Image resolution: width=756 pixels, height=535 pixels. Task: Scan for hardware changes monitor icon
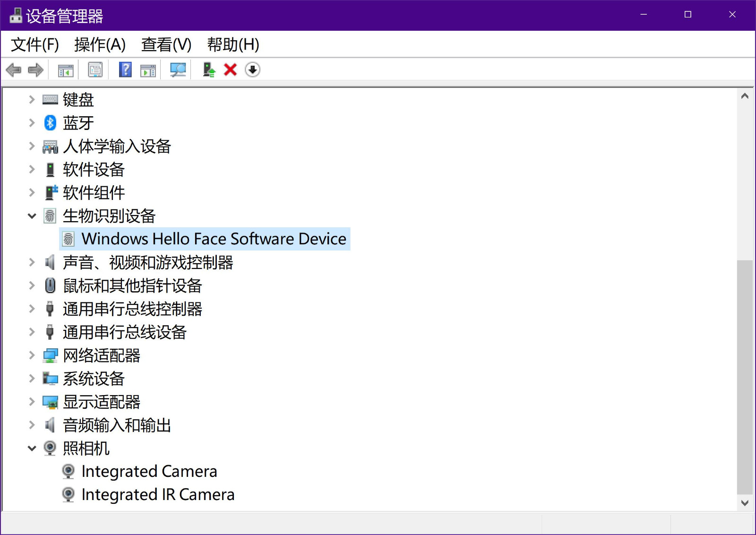click(x=178, y=70)
